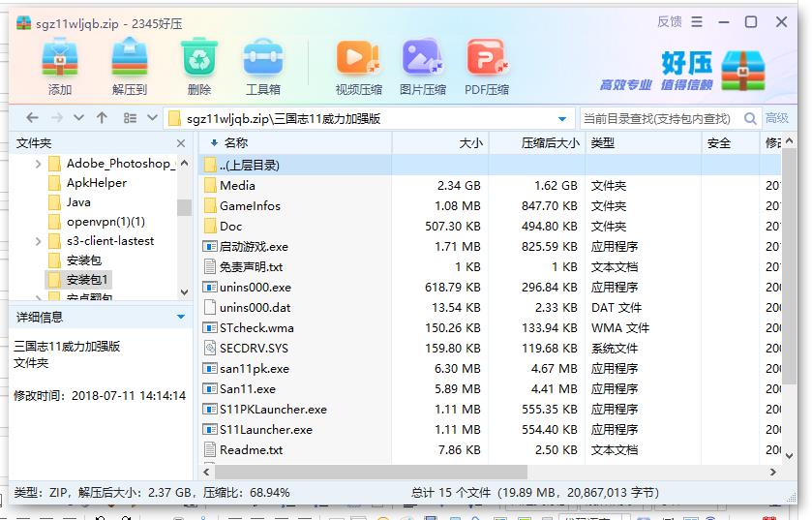Screen dimensions: 812x520
Task: Click the file list horizontal scrollbar
Action: click(x=372, y=472)
